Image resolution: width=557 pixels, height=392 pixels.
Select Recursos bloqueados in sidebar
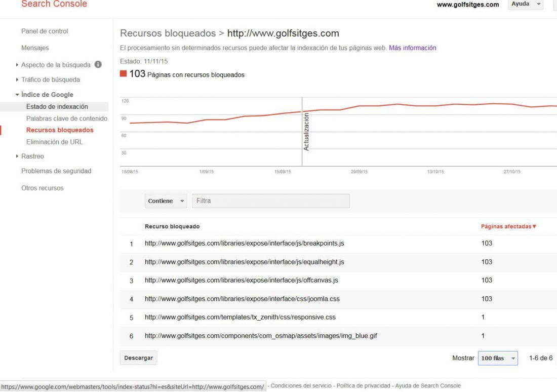click(60, 130)
